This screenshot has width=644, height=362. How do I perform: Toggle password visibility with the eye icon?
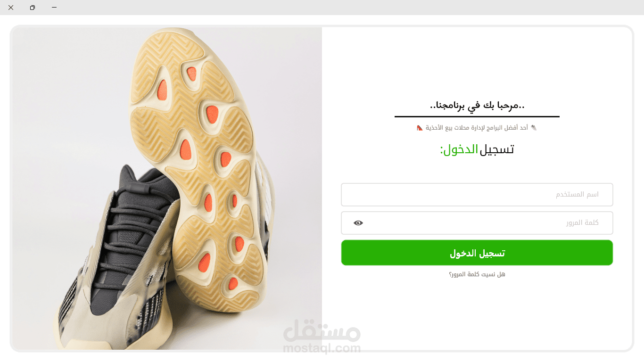coord(358,223)
